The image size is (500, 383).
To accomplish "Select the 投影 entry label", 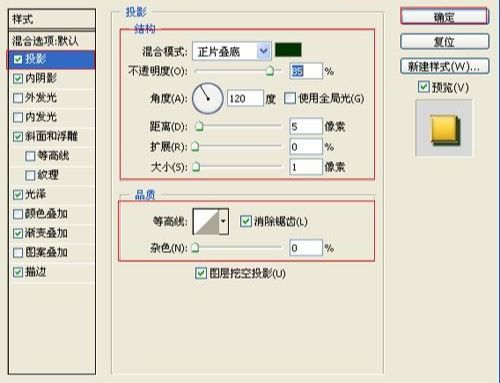I will (36, 59).
